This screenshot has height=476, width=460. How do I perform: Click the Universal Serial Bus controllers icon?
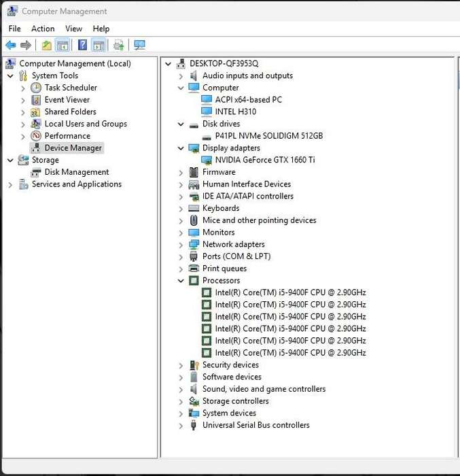193,425
